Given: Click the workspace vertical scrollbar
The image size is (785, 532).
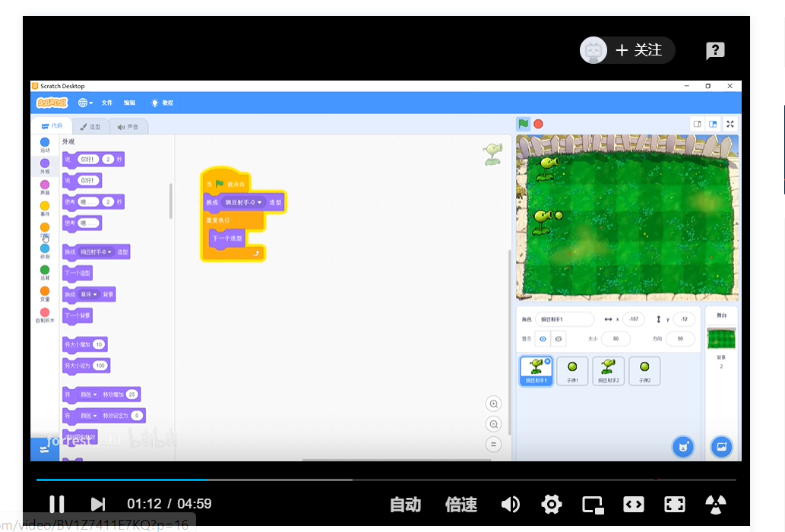Looking at the screenshot, I should 509,342.
